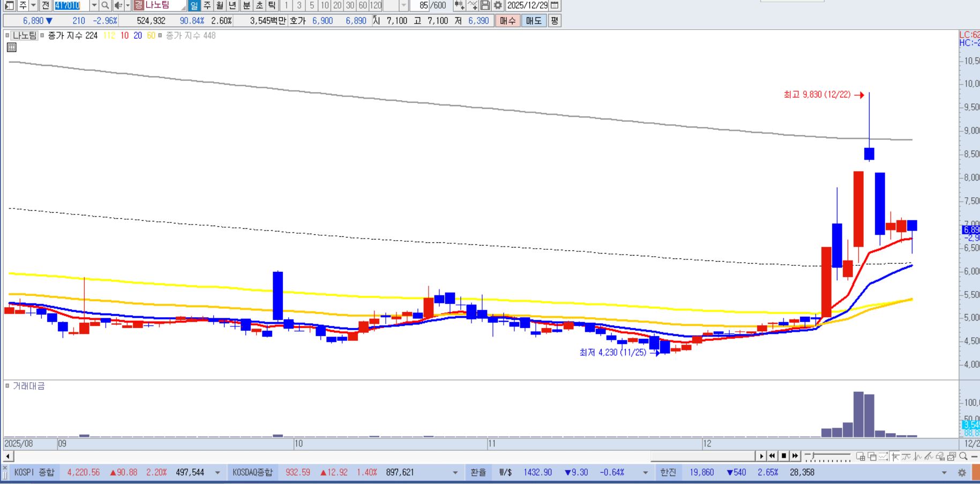Click the 매수 buy button
Viewport: 980px width, 484px height.
pyautogui.click(x=507, y=21)
